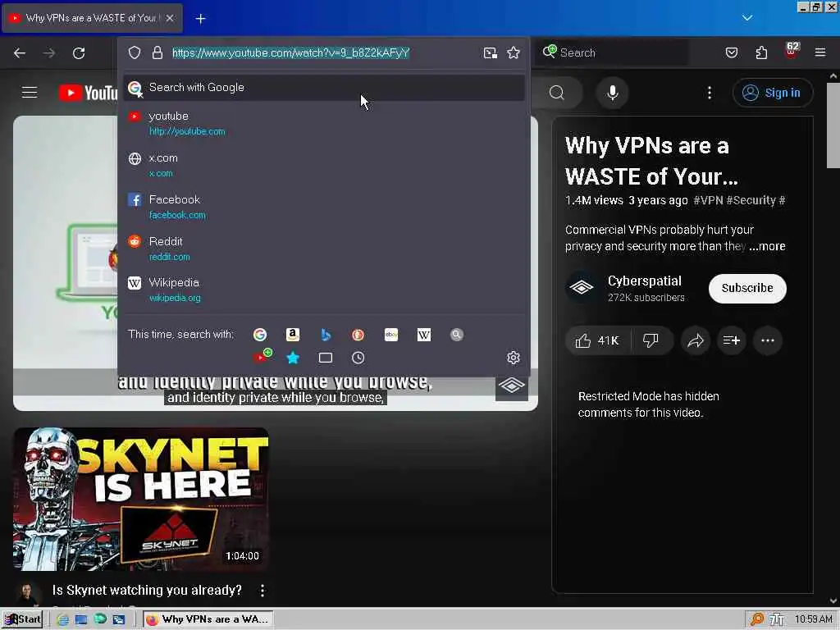Open picture-in-picture icon in address bar
The height and width of the screenshot is (630, 840).
pyautogui.click(x=491, y=52)
